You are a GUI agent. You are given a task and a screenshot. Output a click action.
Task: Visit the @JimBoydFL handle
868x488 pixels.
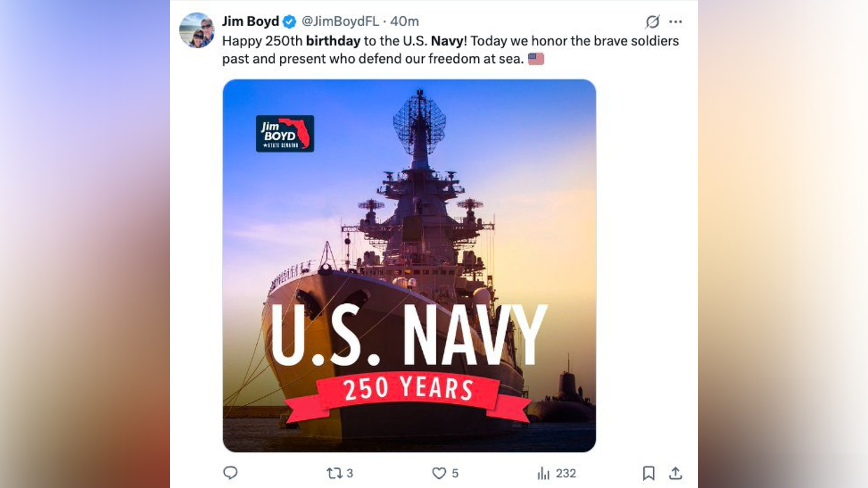pyautogui.click(x=340, y=22)
